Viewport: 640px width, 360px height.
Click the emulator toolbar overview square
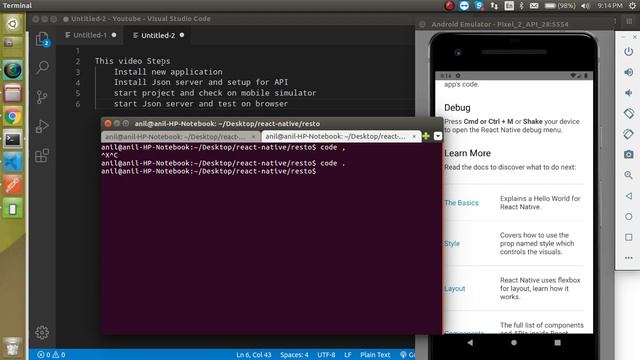[x=629, y=237]
